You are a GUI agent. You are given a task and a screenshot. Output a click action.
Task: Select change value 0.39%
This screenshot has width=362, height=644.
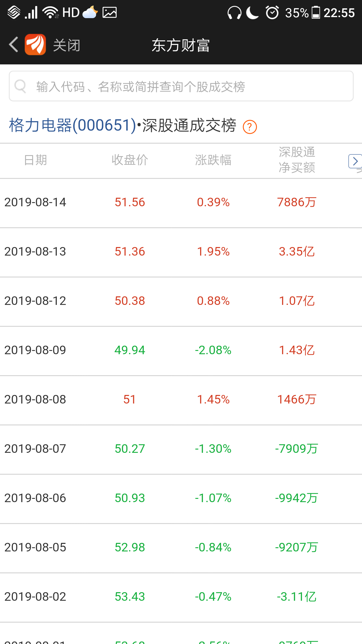coord(213,202)
